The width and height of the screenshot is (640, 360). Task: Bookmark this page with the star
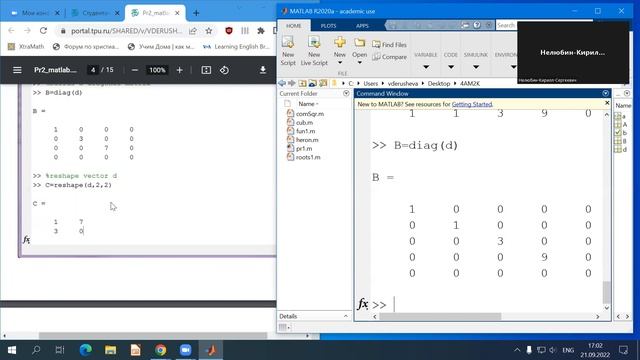[209, 31]
